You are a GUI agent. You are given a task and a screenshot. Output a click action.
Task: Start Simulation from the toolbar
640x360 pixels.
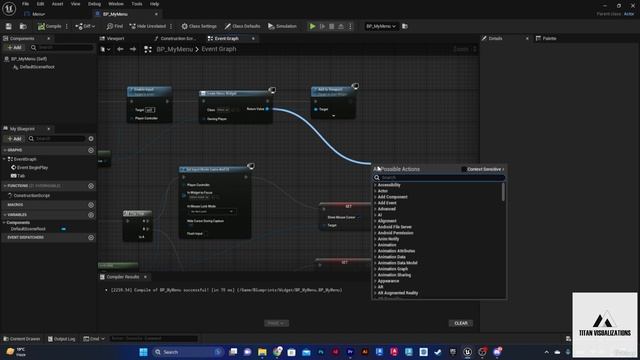tap(282, 26)
